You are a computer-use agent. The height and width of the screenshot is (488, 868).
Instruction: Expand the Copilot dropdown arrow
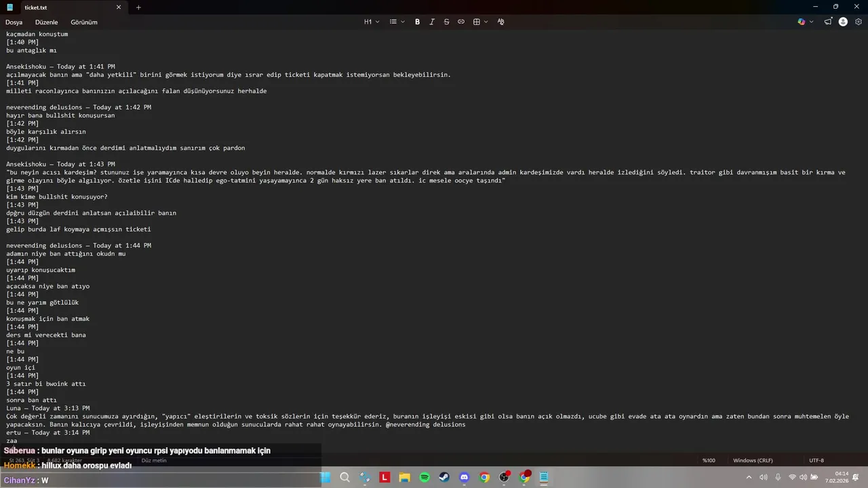[812, 22]
